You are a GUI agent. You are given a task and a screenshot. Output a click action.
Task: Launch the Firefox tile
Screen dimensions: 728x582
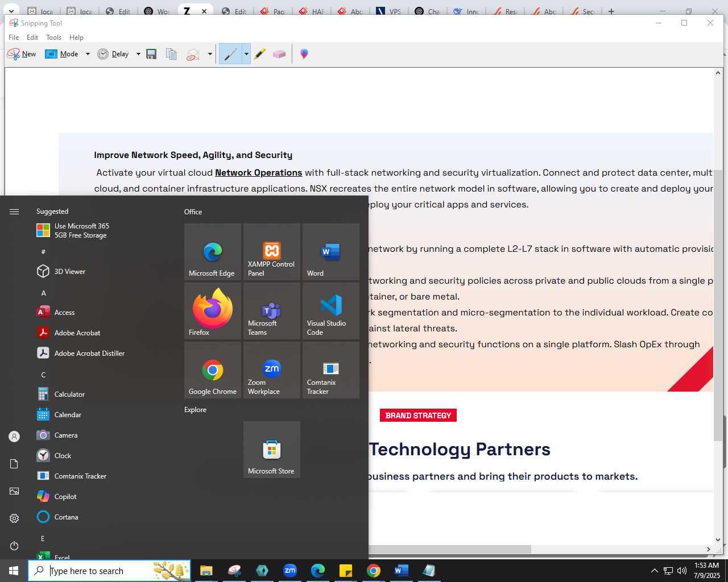tap(213, 311)
